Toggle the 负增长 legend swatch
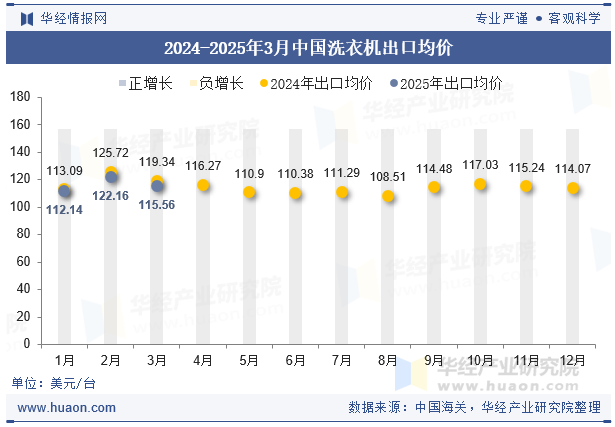Screen dimensions: 615x427 pyautogui.click(x=193, y=83)
